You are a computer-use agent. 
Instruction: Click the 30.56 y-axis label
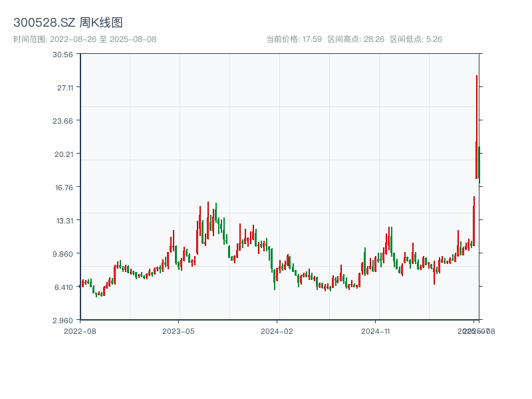63,55
